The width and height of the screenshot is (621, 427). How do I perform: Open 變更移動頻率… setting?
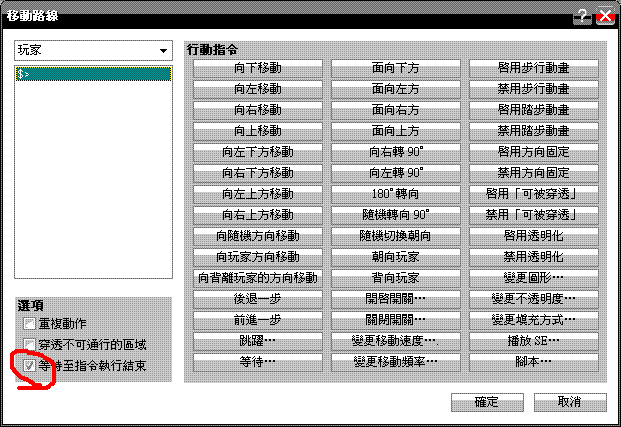(x=396, y=362)
